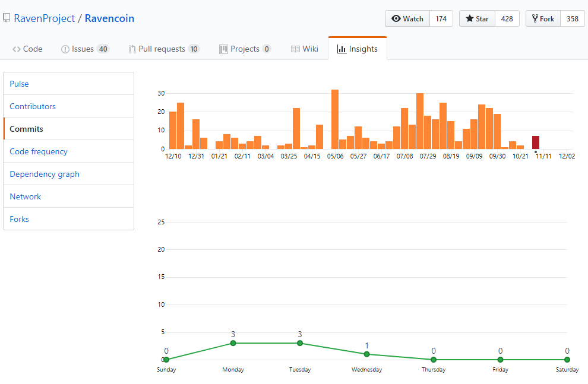Select the bar above 07/29 label
The height and width of the screenshot is (384, 588).
(x=428, y=132)
